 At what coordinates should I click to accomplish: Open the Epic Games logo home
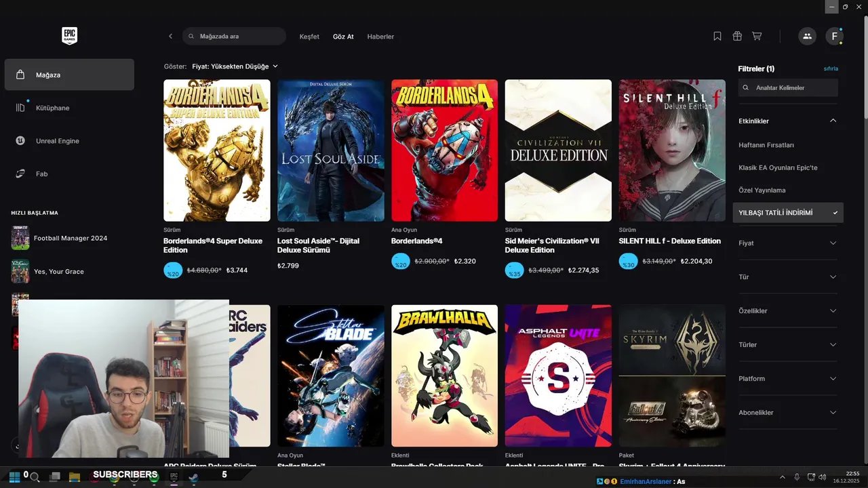pos(69,36)
